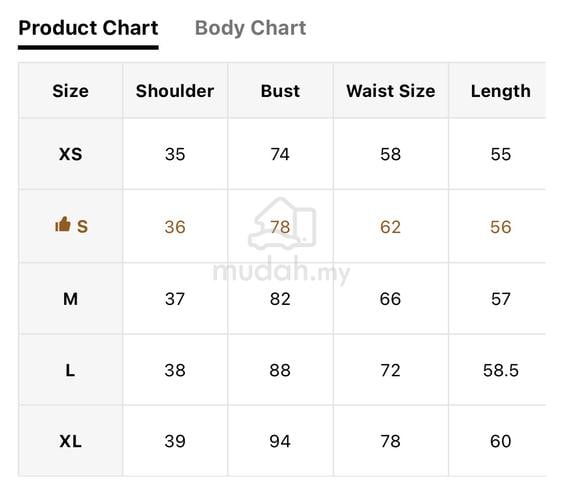
Task: Select the L size row label
Action: 70,370
